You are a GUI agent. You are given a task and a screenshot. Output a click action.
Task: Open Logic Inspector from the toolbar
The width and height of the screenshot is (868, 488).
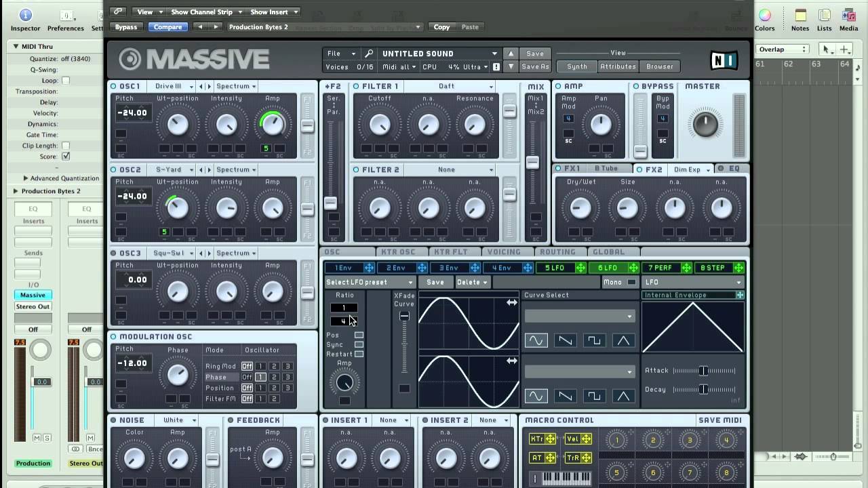point(25,20)
